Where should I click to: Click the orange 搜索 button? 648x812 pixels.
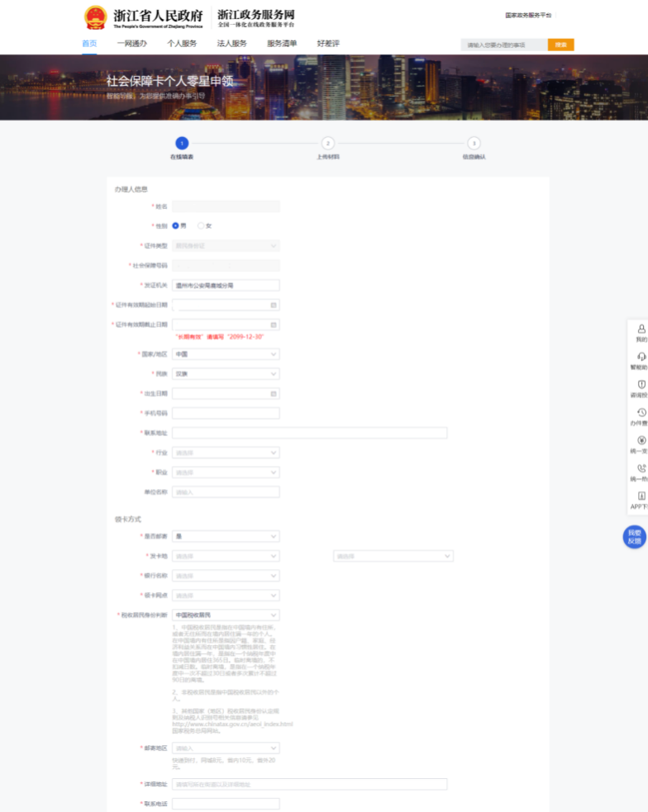point(561,45)
